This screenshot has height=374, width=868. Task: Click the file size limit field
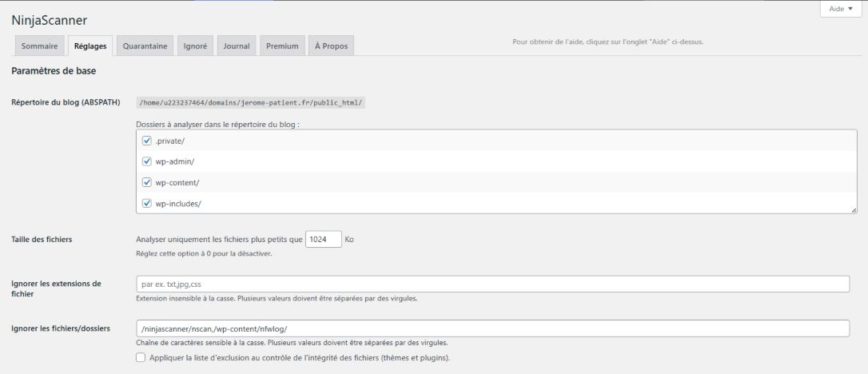[324, 239]
